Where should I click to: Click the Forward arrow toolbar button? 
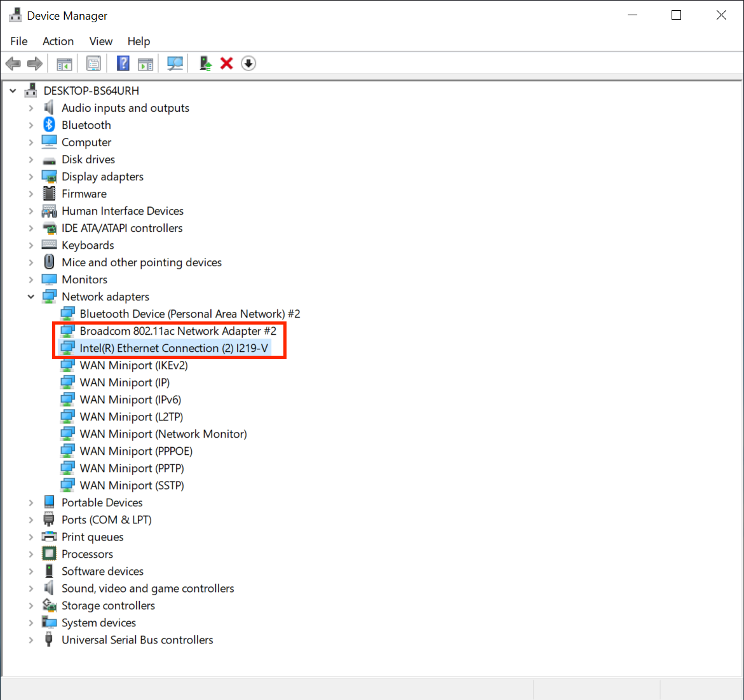35,64
